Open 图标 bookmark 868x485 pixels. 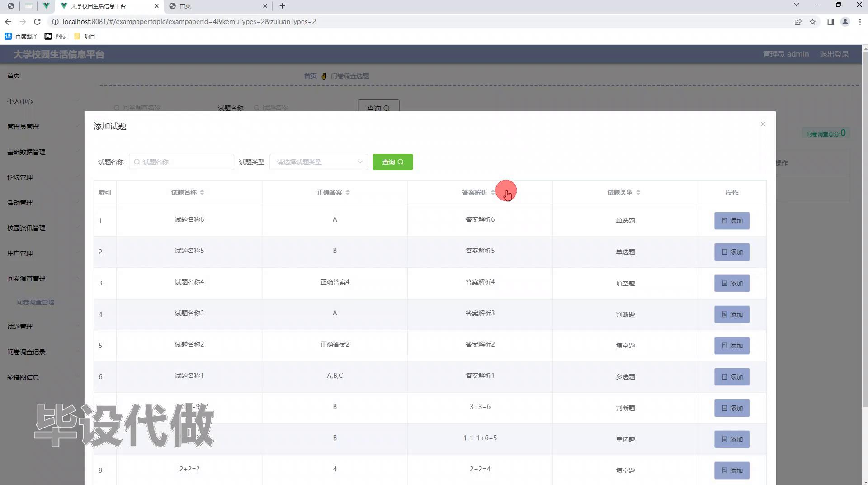click(56, 36)
